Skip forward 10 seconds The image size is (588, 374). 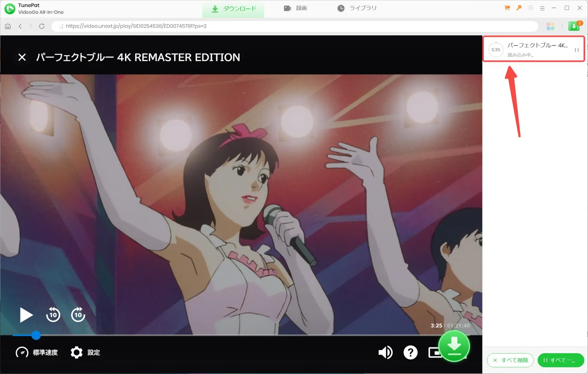78,314
